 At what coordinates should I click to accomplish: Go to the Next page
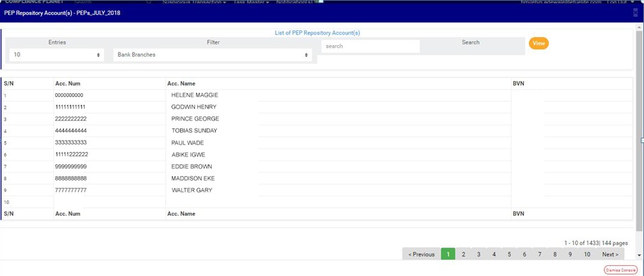click(610, 254)
